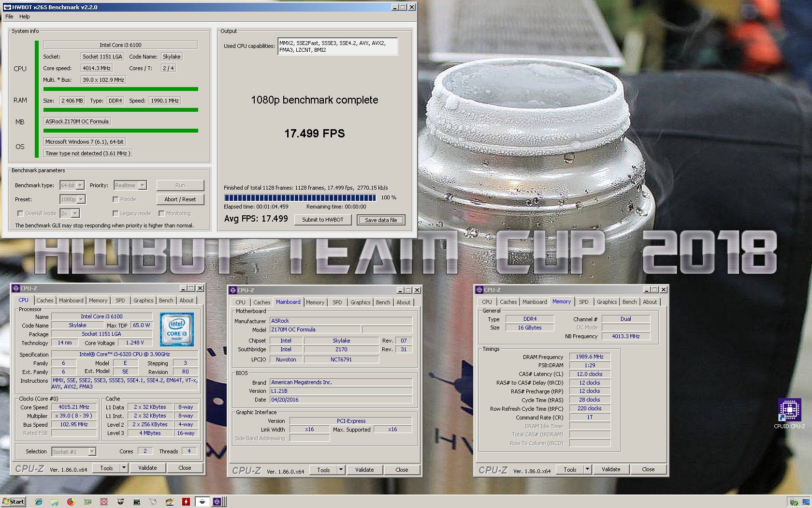812x508 pixels.
Task: Click the grayed-out Run button
Action: tap(180, 185)
